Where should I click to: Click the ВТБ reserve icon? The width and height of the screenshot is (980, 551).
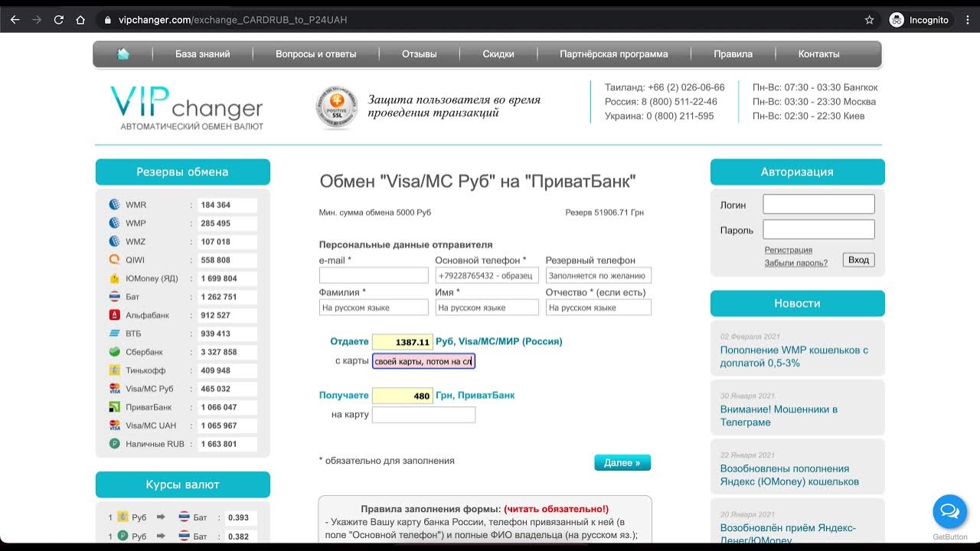114,334
